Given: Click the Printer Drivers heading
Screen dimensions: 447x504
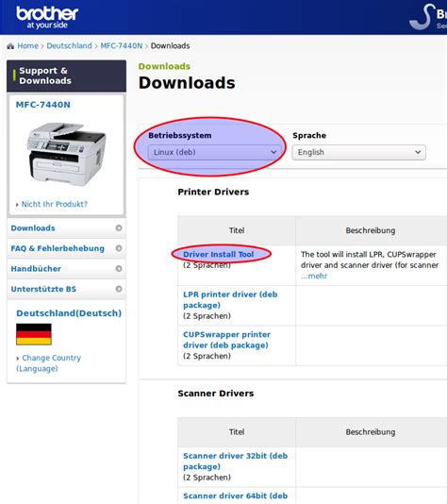Looking at the screenshot, I should (x=213, y=192).
